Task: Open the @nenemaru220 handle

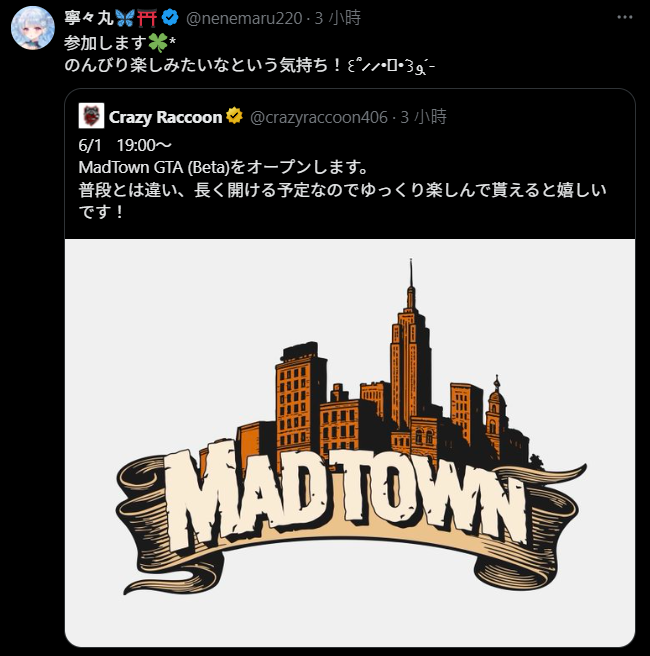Action: click(x=244, y=18)
